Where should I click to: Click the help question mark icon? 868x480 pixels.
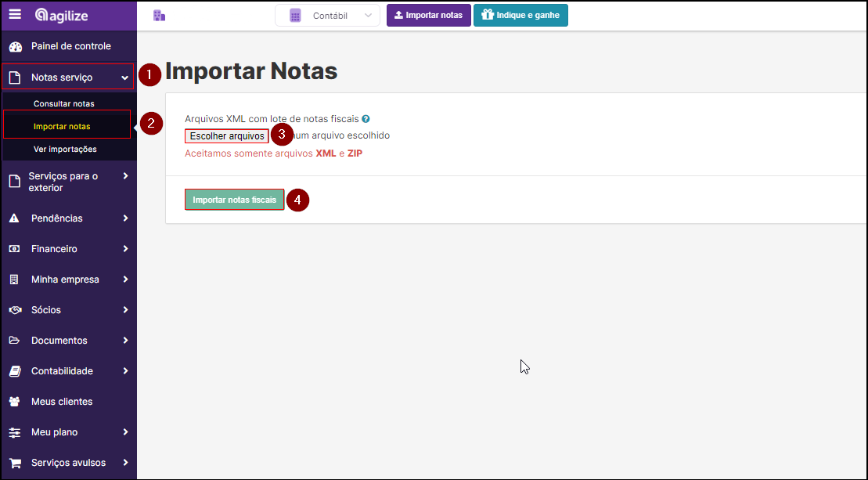366,119
